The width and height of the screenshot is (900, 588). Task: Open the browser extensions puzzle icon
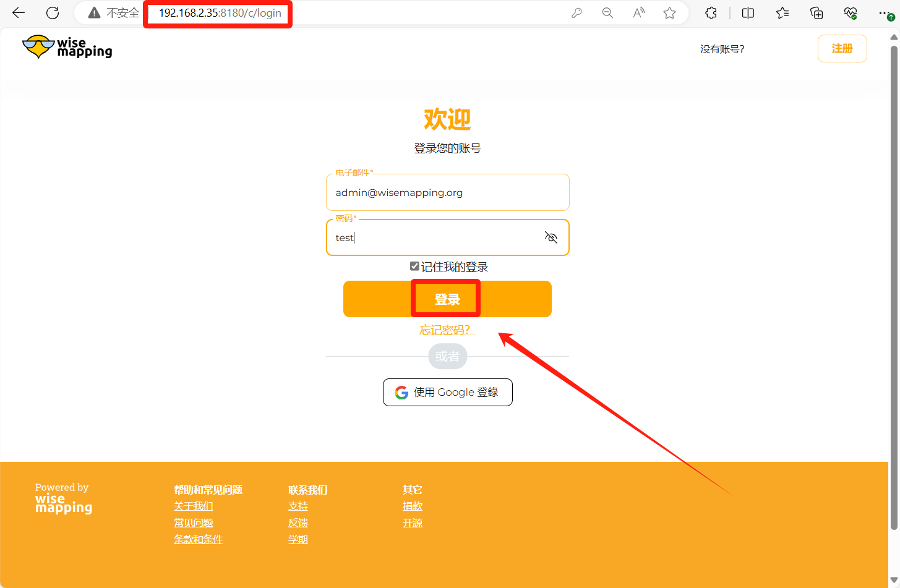click(711, 13)
